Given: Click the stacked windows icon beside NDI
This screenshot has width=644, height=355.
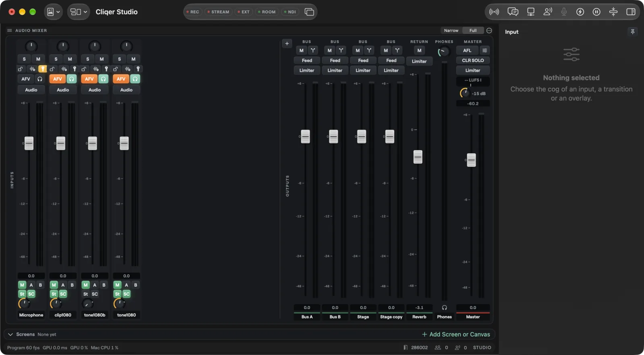Looking at the screenshot, I should click(309, 12).
